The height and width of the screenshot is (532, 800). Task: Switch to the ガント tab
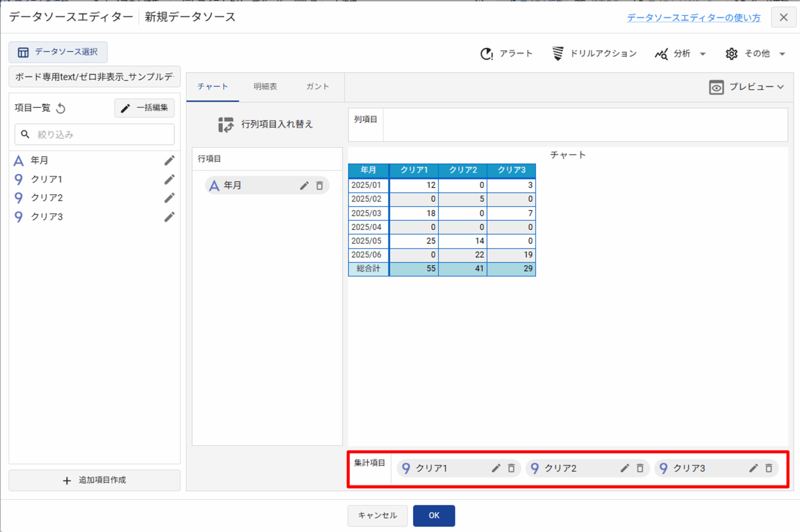click(317, 86)
